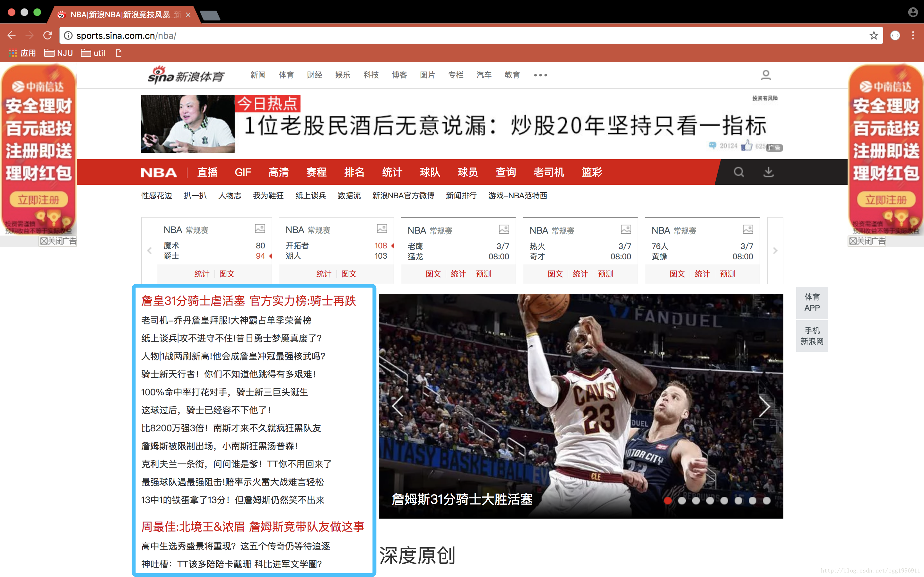
Task: Select the second carousel dot
Action: [x=682, y=500]
